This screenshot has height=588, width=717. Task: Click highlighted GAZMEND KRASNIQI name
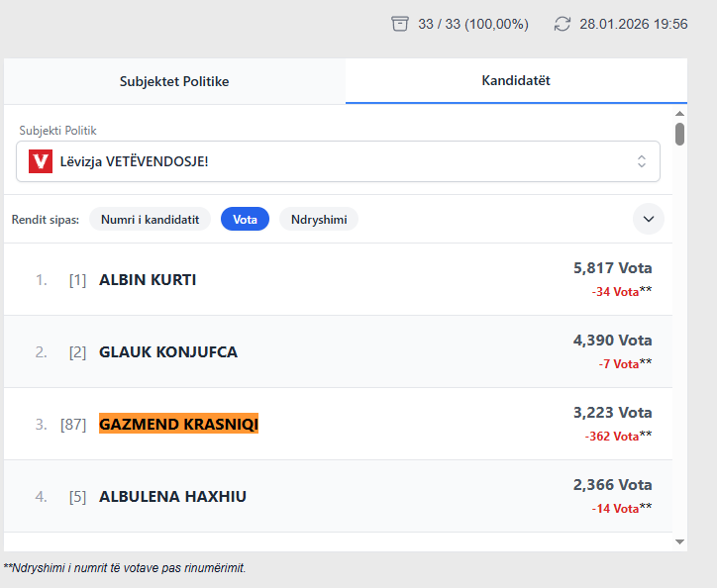tap(178, 425)
